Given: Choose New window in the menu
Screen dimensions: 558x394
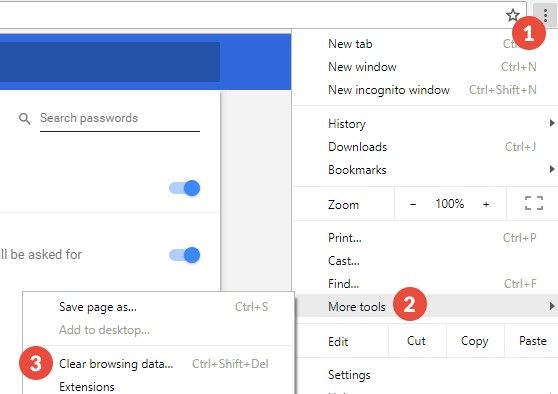Looking at the screenshot, I should [x=425, y=67].
